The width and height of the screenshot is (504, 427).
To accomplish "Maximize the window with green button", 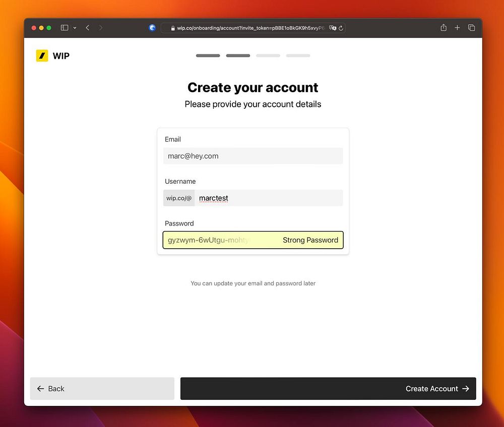I will tap(49, 28).
